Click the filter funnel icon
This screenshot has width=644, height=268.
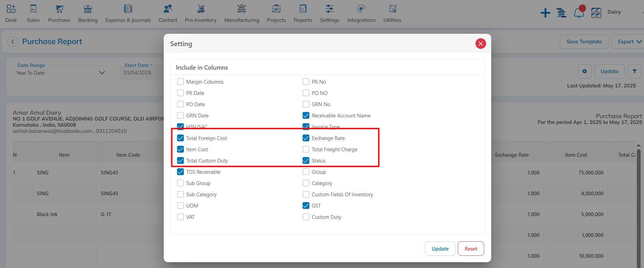(x=634, y=71)
